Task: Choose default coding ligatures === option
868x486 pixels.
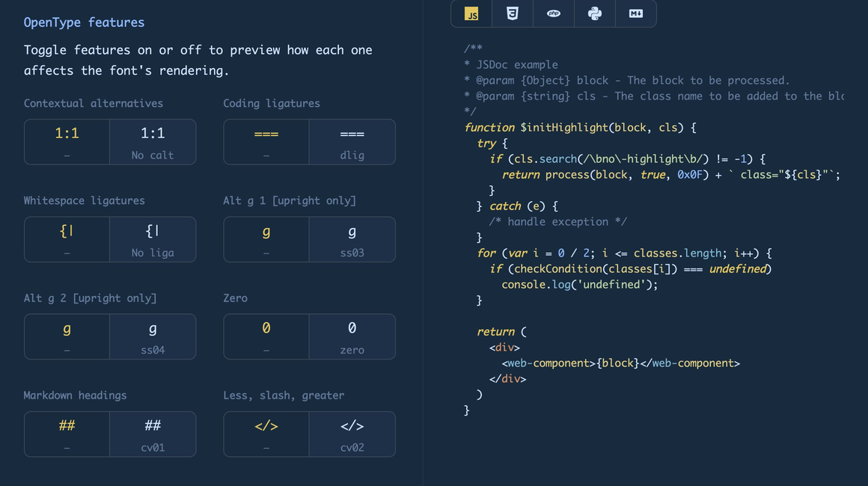Action: point(266,142)
